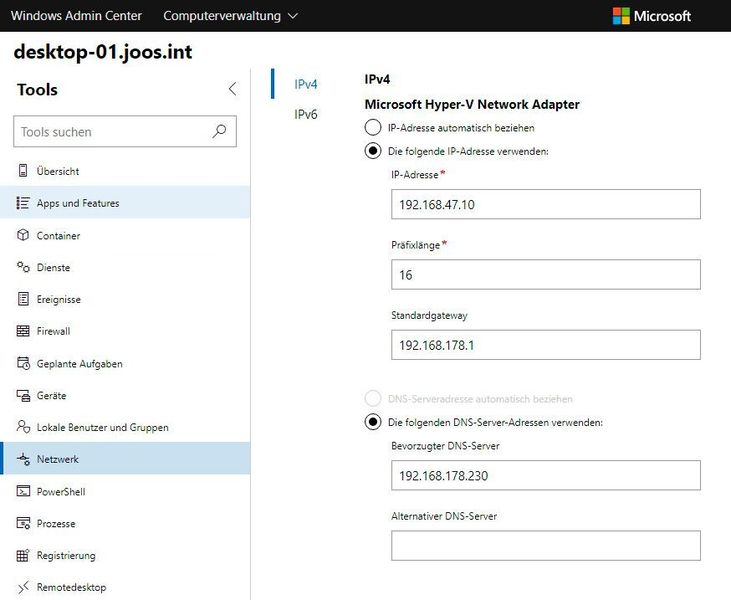Click the Standardgateway field 192.168.178.1

click(x=545, y=345)
